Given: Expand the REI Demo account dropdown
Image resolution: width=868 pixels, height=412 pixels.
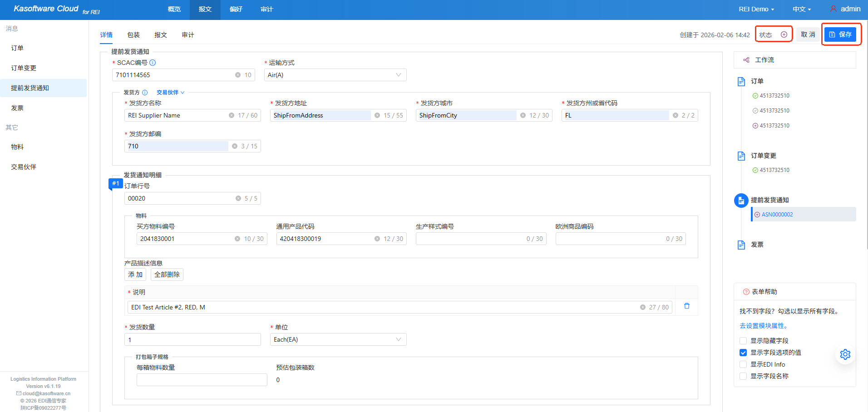Looking at the screenshot, I should point(756,9).
